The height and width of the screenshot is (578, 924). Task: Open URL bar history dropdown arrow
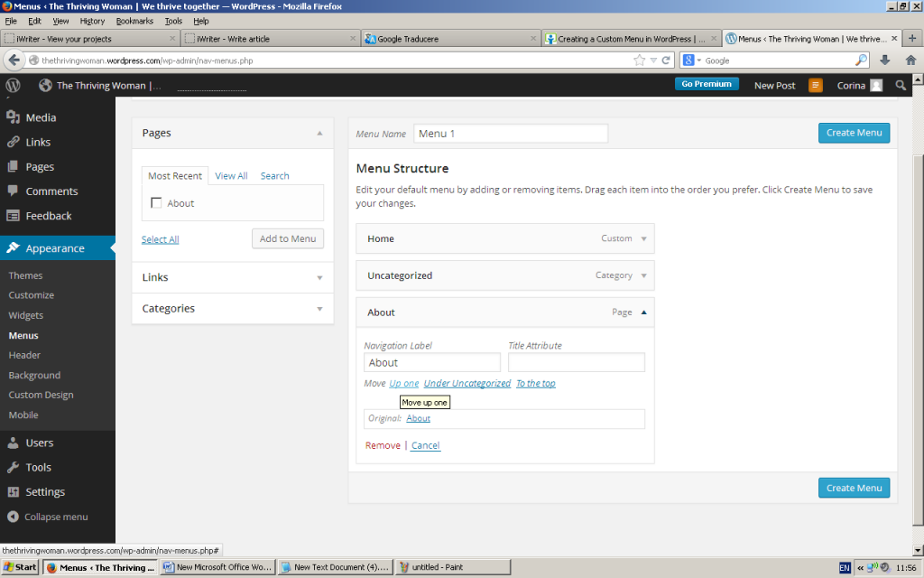[653, 61]
